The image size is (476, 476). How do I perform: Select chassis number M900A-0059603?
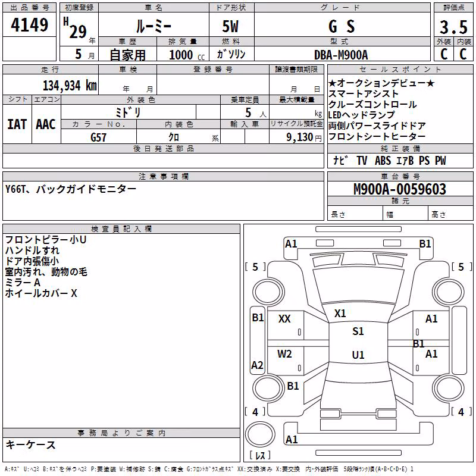click(400, 189)
